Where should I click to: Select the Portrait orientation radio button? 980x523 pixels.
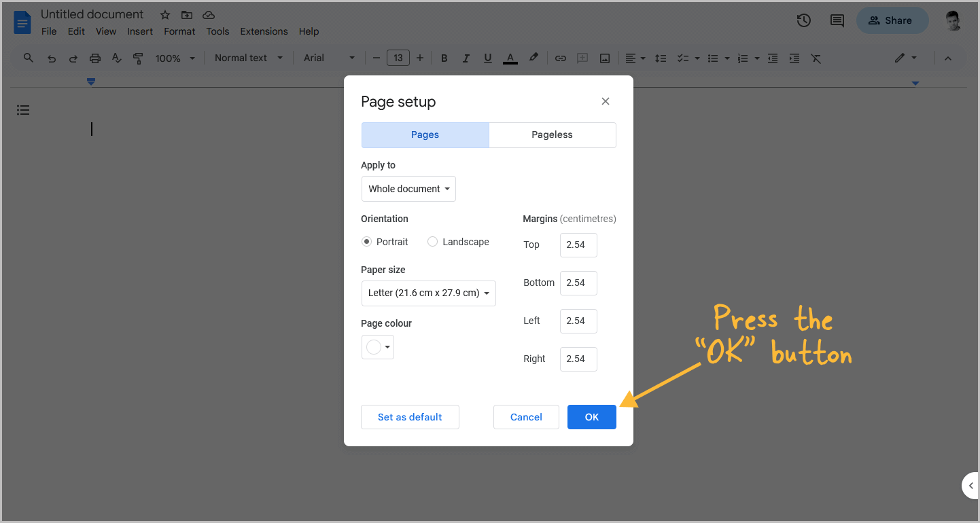pyautogui.click(x=366, y=241)
